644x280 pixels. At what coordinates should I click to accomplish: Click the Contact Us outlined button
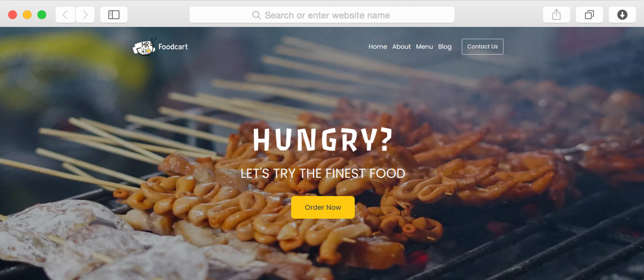click(482, 47)
